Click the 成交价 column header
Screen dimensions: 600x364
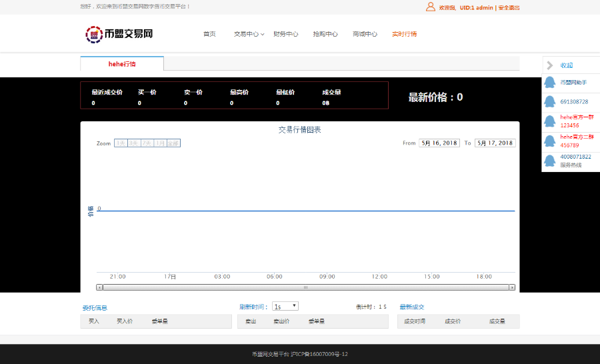click(453, 321)
